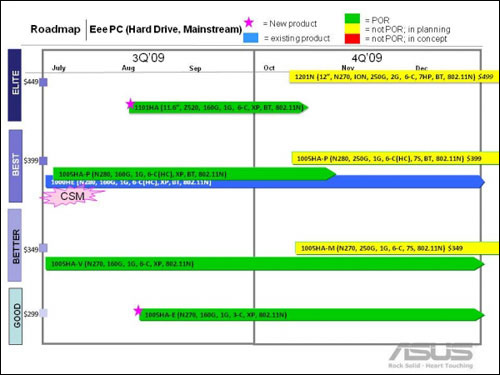Click the 3Q'09 quarter heading
Screen dimensions: 500x375
[148, 58]
